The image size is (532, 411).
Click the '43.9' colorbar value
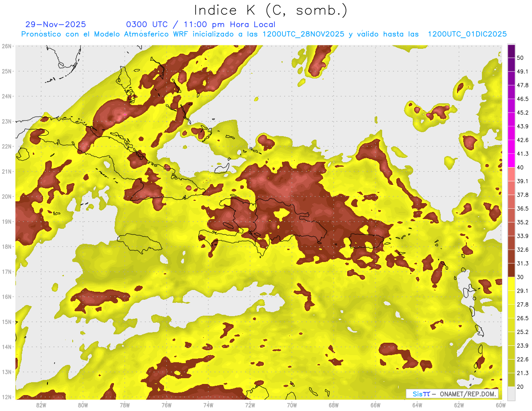click(522, 126)
